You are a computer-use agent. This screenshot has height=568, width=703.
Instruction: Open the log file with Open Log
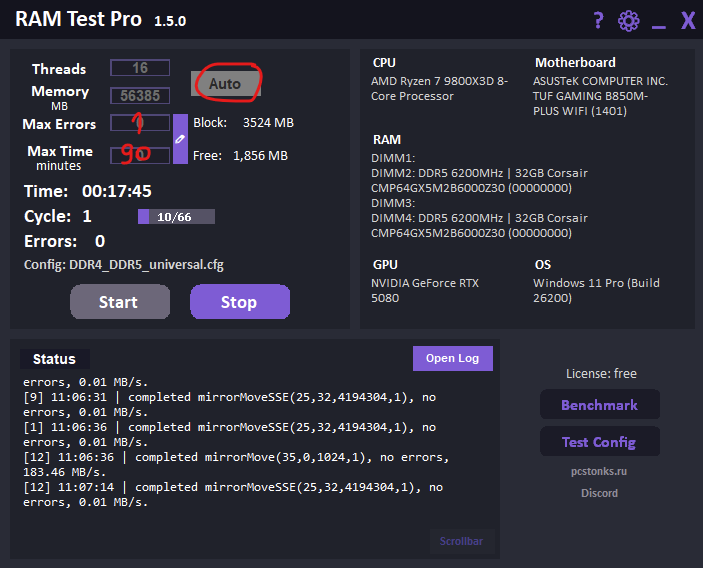[x=453, y=358]
